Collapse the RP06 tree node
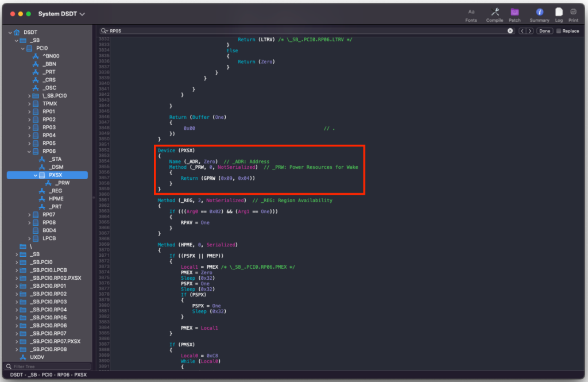The width and height of the screenshot is (588, 382). click(x=29, y=151)
